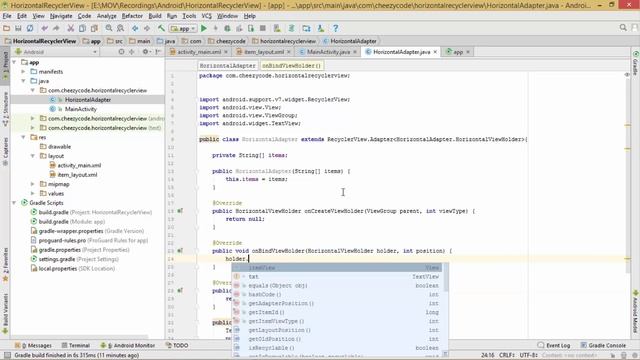Run the app with green play icon
The height and width of the screenshot is (360, 640).
(x=204, y=28)
